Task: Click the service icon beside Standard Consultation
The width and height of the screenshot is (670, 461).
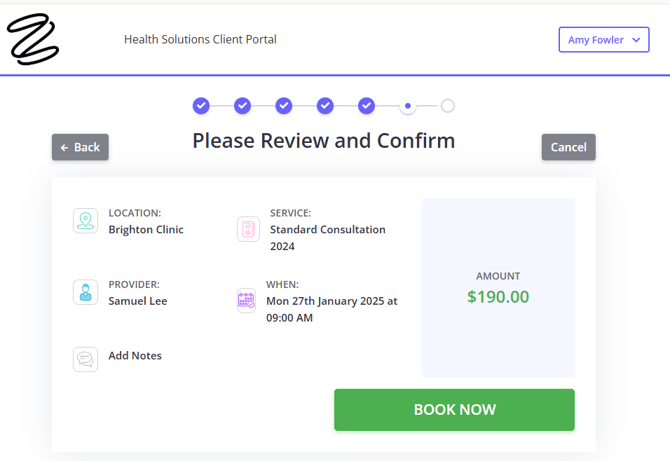Action: pyautogui.click(x=248, y=229)
